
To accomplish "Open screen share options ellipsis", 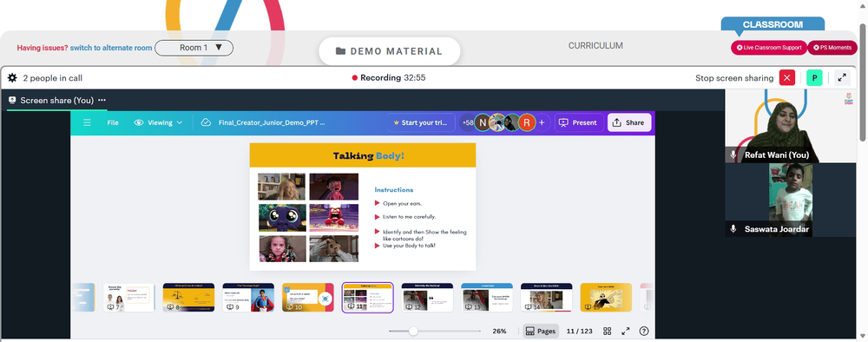I will 102,100.
